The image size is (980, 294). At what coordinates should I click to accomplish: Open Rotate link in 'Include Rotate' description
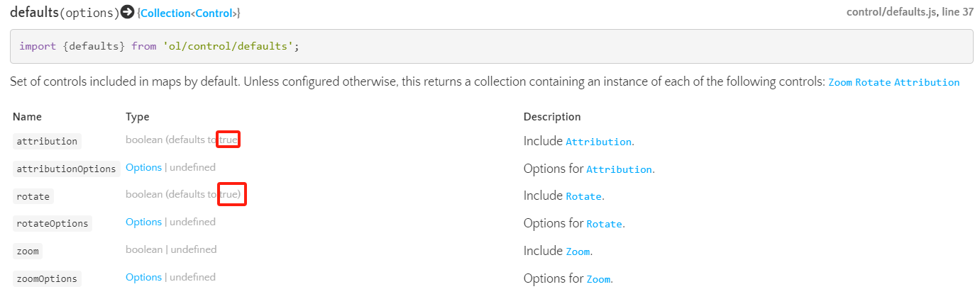(x=583, y=196)
